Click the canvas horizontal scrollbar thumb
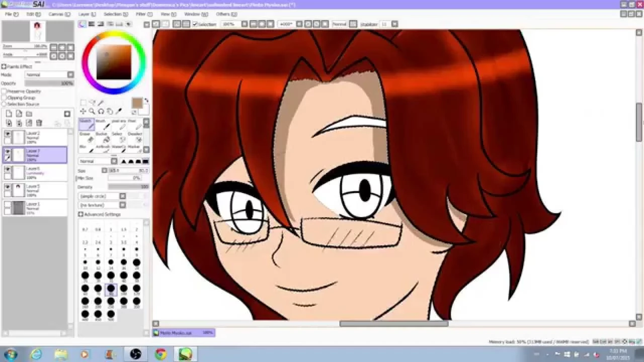644x362 pixels. [394, 324]
